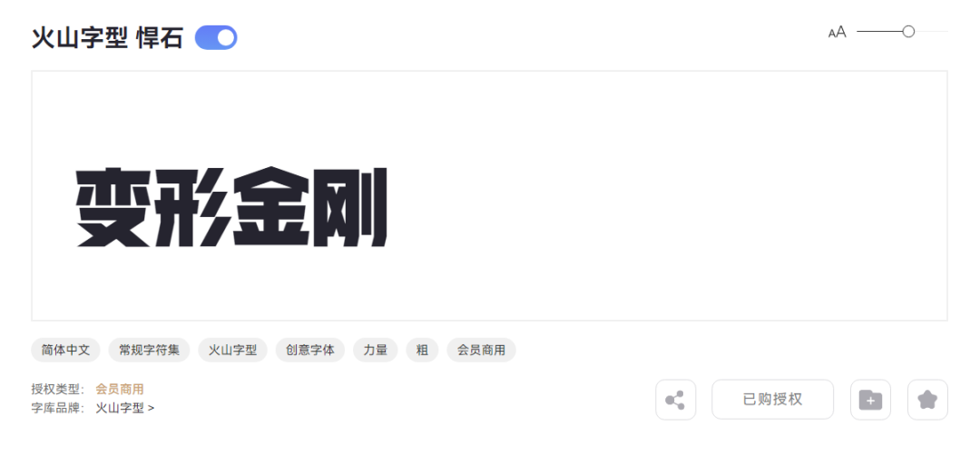This screenshot has height=456, width=980.
Task: Click the share icon button
Action: [675, 400]
